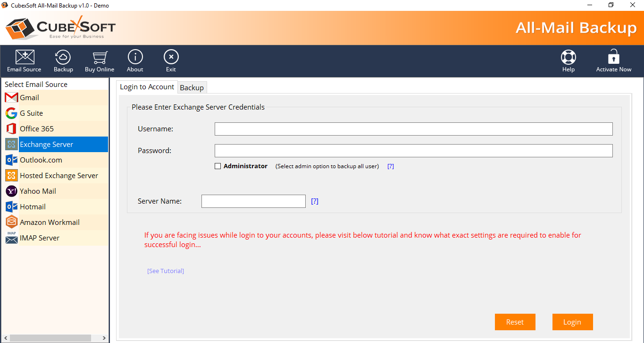Select the Amazon Workmail icon
This screenshot has width=644, height=343.
(11, 222)
